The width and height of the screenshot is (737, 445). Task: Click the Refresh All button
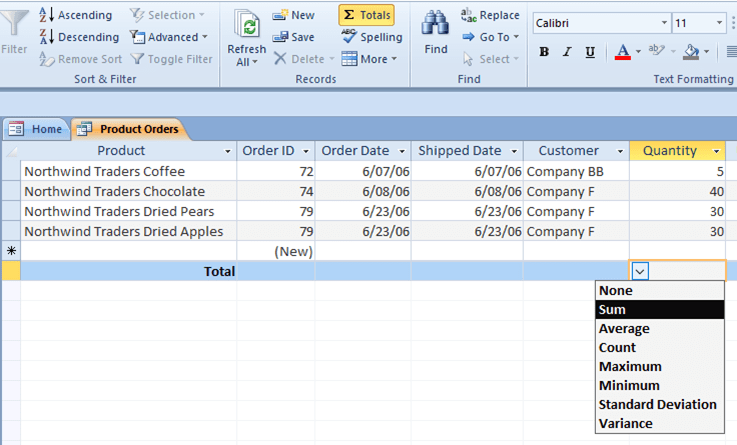[246, 38]
